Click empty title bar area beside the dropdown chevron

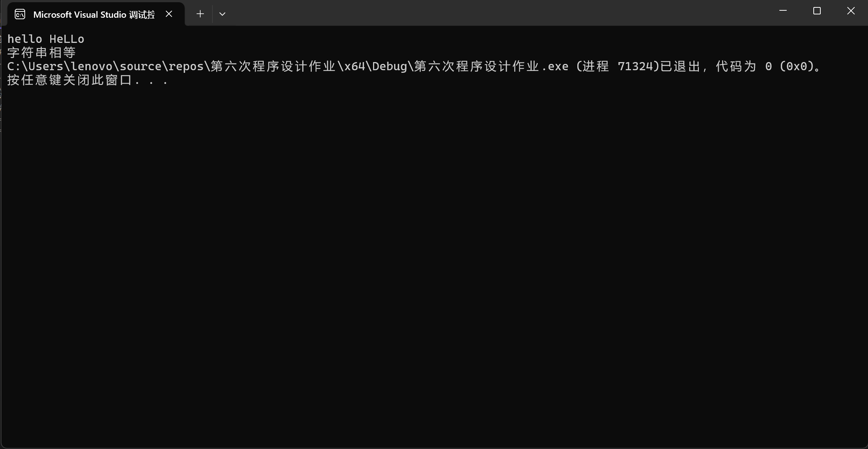pos(480,13)
